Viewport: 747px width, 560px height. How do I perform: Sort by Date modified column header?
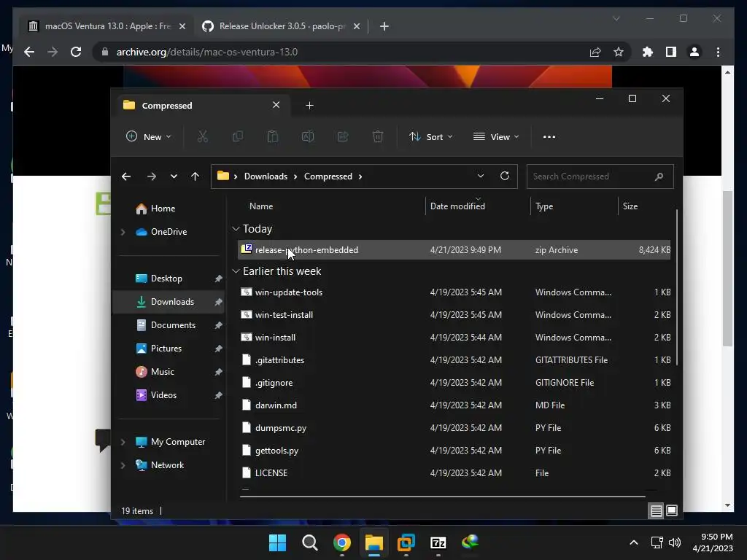click(457, 206)
